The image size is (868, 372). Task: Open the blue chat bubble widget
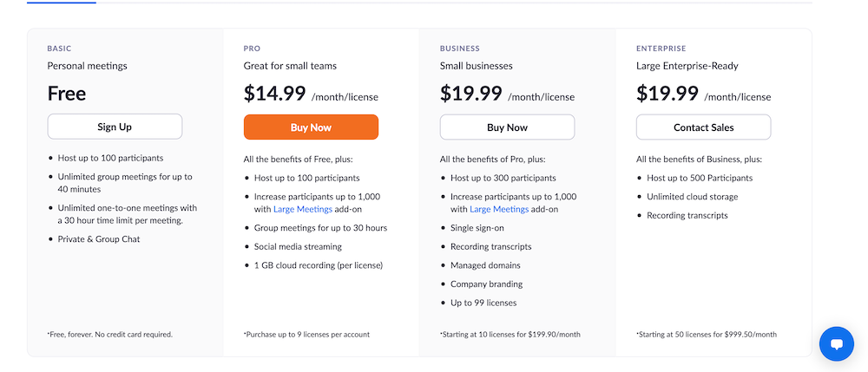837,343
